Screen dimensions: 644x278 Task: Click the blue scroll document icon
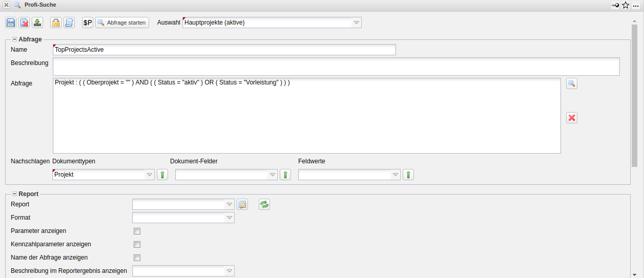(x=69, y=23)
